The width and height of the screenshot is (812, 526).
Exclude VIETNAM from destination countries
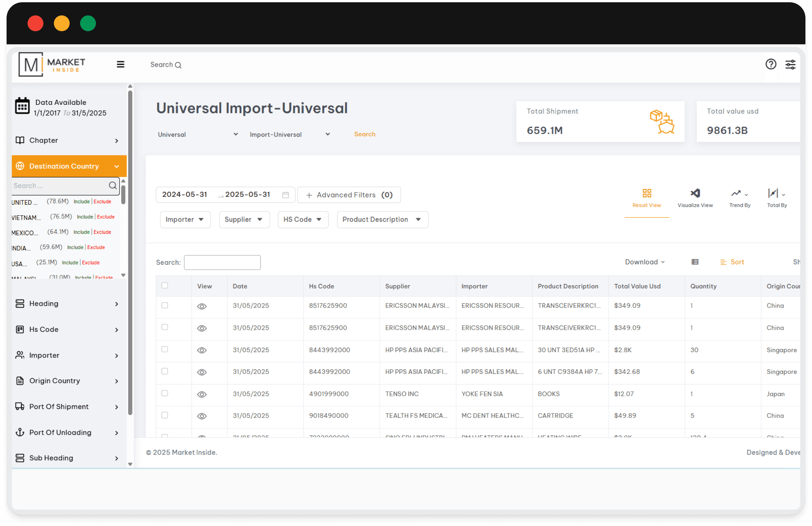pyautogui.click(x=105, y=217)
